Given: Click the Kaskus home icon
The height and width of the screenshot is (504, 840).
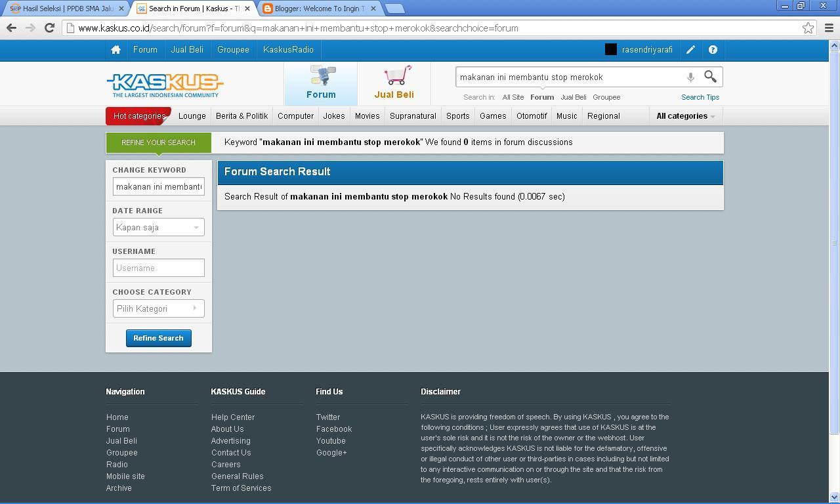Looking at the screenshot, I should [x=115, y=50].
